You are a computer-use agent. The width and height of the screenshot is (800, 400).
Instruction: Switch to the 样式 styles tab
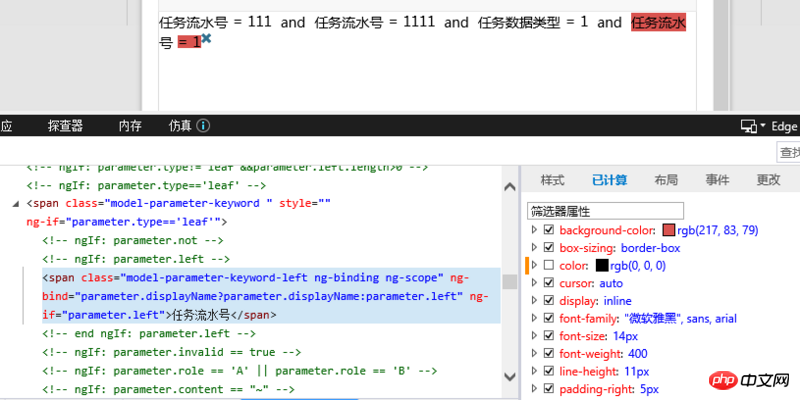tap(552, 180)
